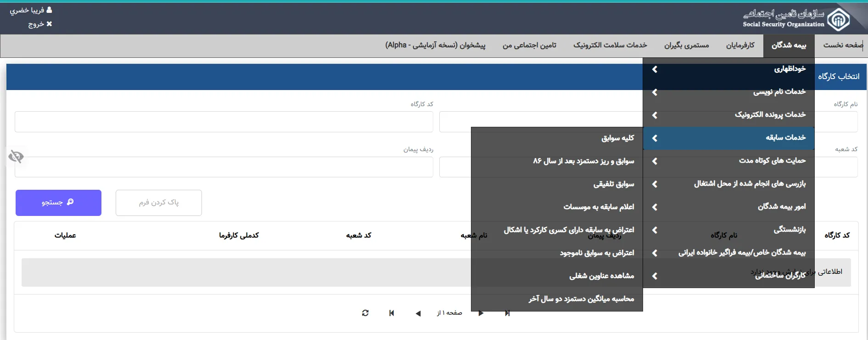
Task: Choose سوابق تلفیقی from submenu
Action: coord(557,184)
